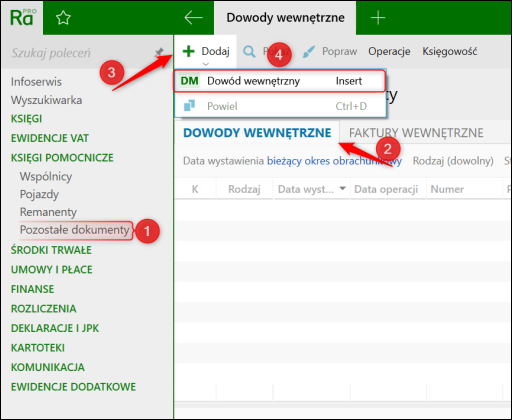Click the Popraw brush icon
Image resolution: width=512 pixels, height=420 pixels.
pyautogui.click(x=309, y=52)
